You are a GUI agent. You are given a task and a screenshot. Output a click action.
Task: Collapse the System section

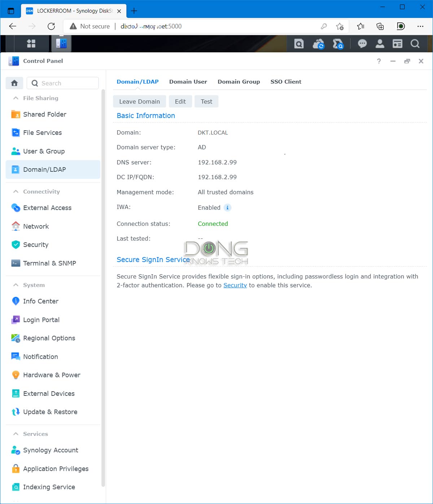pyautogui.click(x=16, y=285)
